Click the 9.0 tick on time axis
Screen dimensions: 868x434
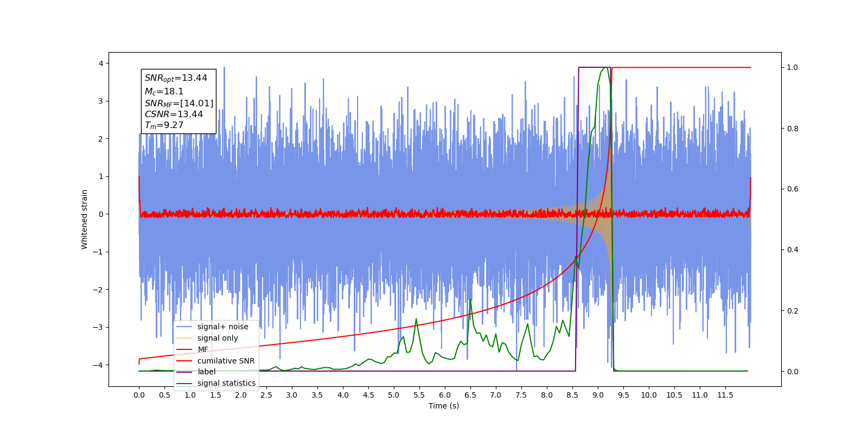click(598, 395)
